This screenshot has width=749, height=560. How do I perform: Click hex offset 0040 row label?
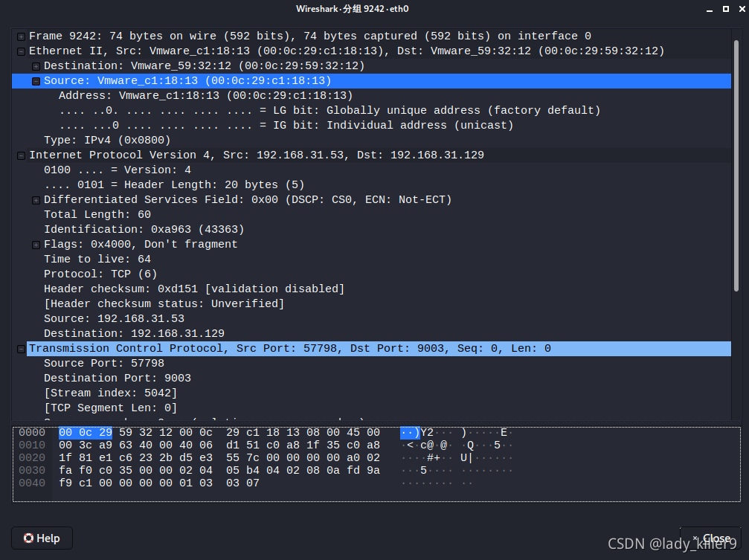32,483
